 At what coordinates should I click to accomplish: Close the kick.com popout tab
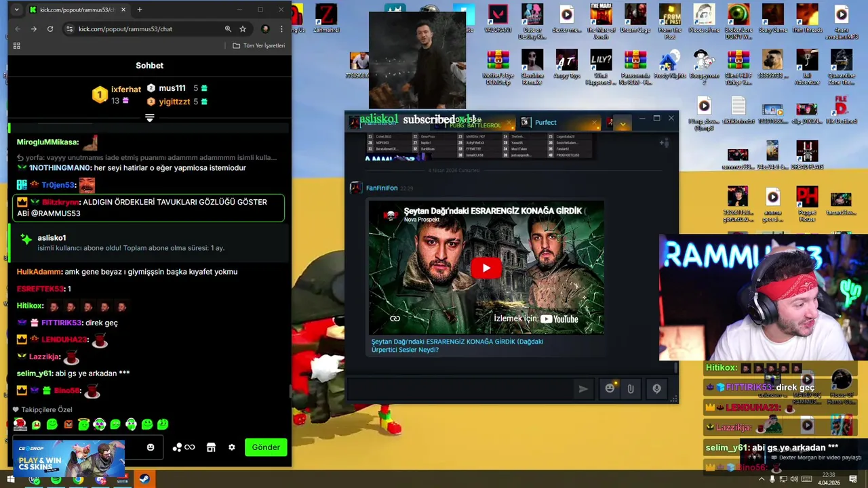point(123,9)
